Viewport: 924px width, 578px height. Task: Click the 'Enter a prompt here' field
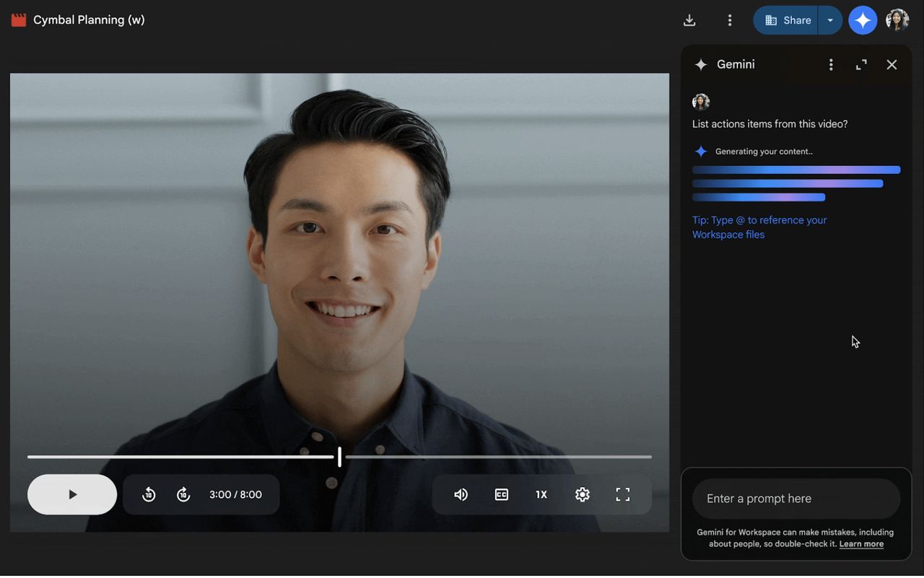pos(796,499)
